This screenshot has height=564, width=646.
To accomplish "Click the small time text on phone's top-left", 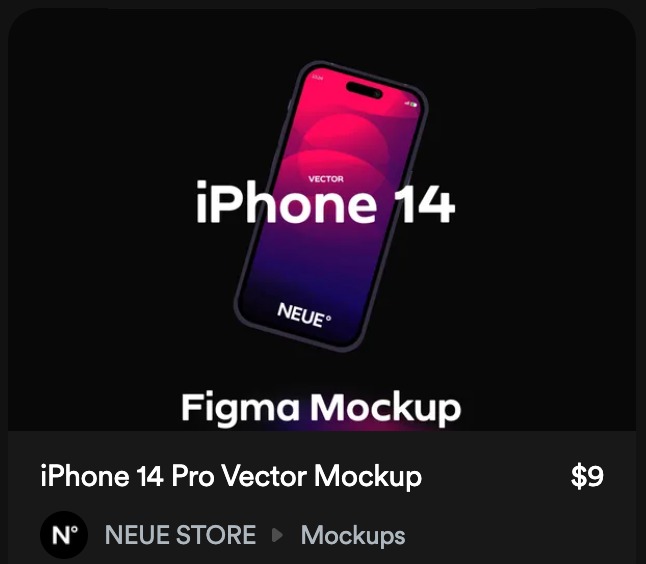I will (x=318, y=77).
